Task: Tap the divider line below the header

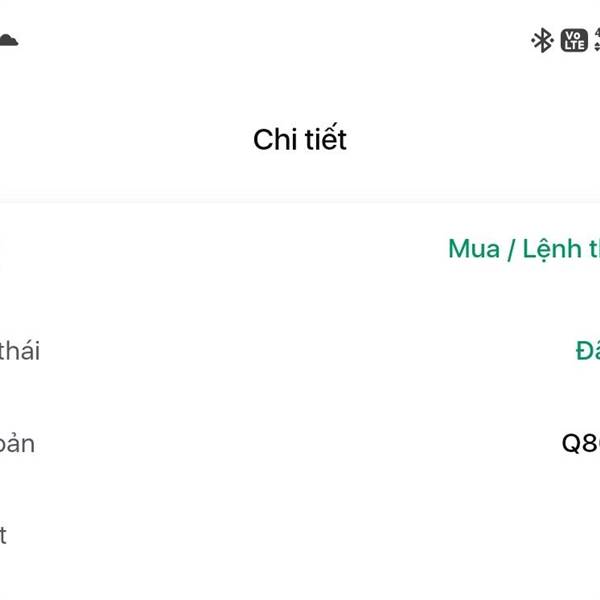Action: point(300,200)
